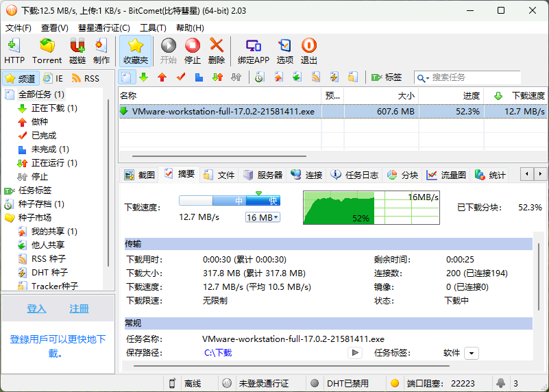Filter by downloading green arrow icon in task toolbar
The image size is (549, 392).
pos(143,77)
